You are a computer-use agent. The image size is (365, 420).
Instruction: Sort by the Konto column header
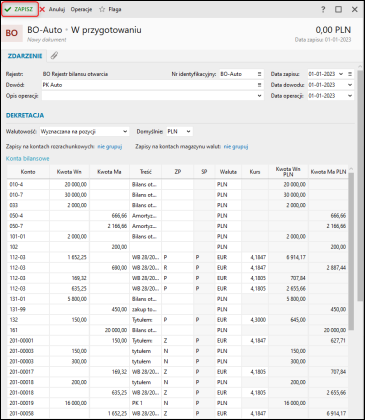[28, 172]
